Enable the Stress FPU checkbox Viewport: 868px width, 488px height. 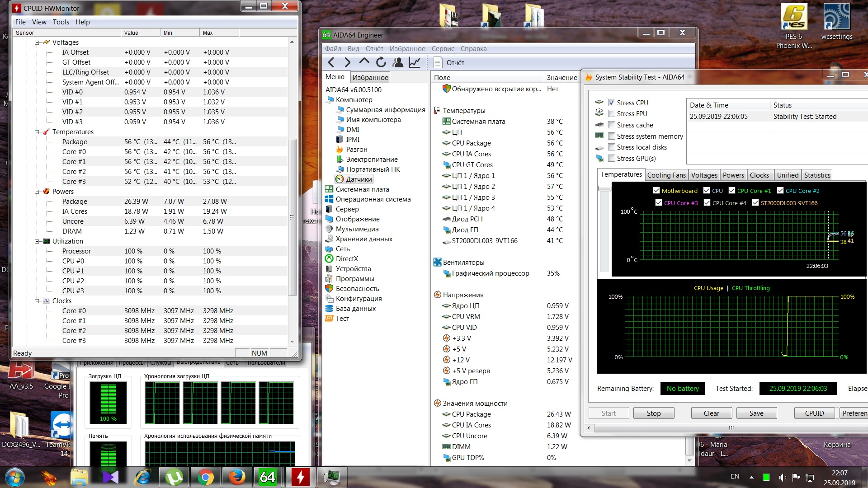coord(612,114)
